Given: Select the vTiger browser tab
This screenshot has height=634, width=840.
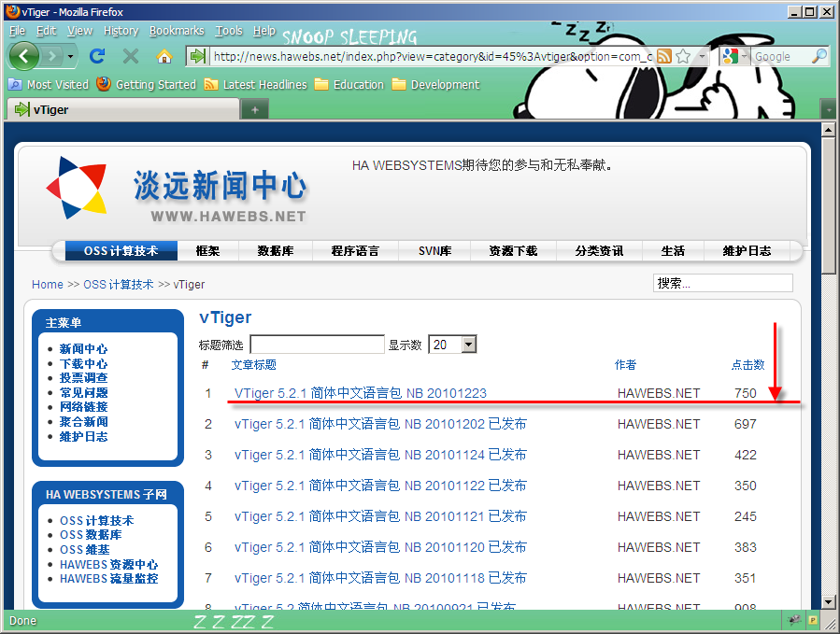Looking at the screenshot, I should pos(122,110).
